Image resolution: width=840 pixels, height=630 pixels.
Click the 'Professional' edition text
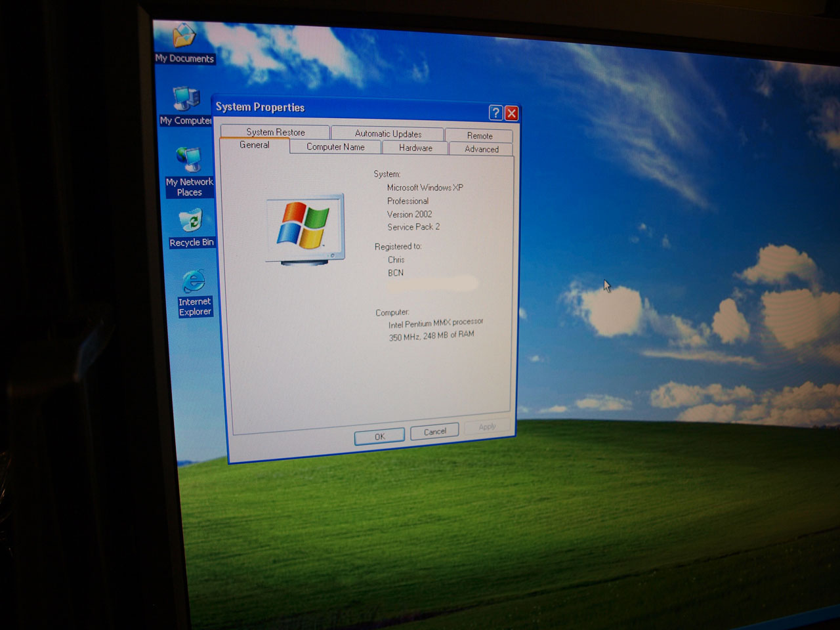point(408,201)
